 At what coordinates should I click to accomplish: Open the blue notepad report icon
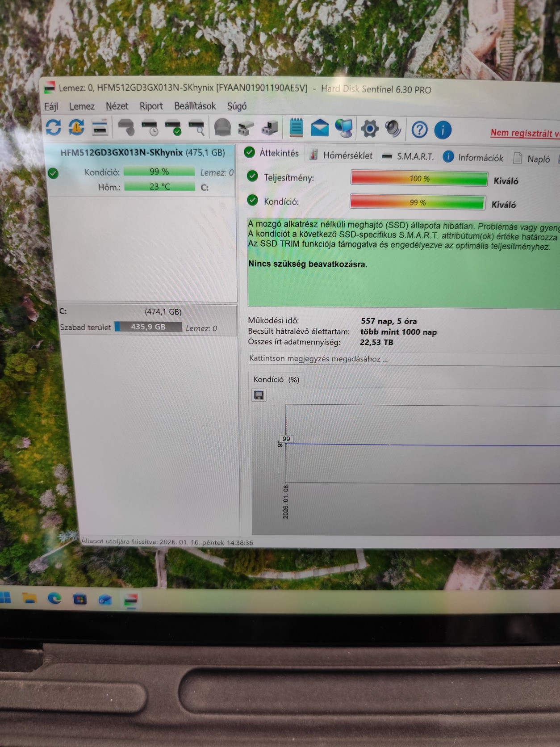coord(296,128)
